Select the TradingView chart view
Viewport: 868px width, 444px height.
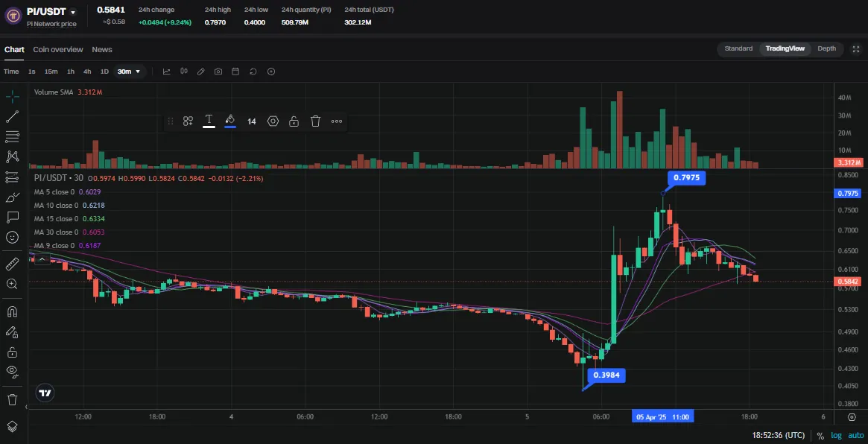click(x=785, y=48)
